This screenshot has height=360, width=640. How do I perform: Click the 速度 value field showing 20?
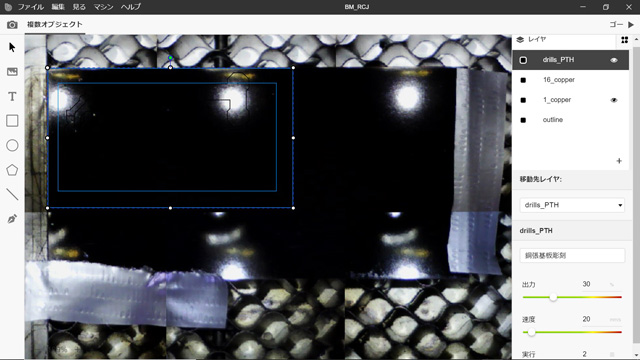pyautogui.click(x=587, y=319)
